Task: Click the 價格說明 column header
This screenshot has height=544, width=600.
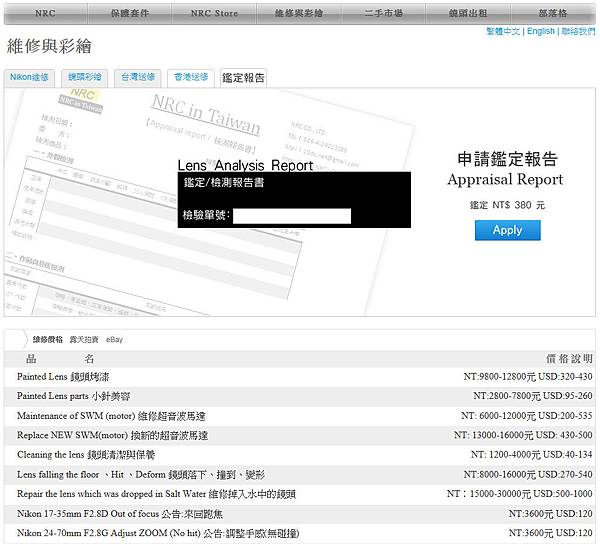Action: (569, 359)
